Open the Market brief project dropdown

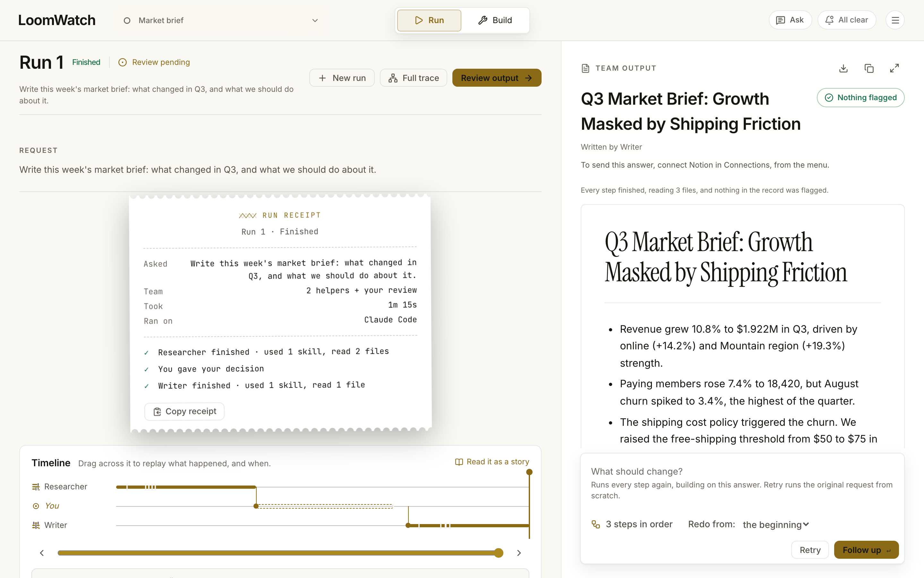pyautogui.click(x=221, y=20)
